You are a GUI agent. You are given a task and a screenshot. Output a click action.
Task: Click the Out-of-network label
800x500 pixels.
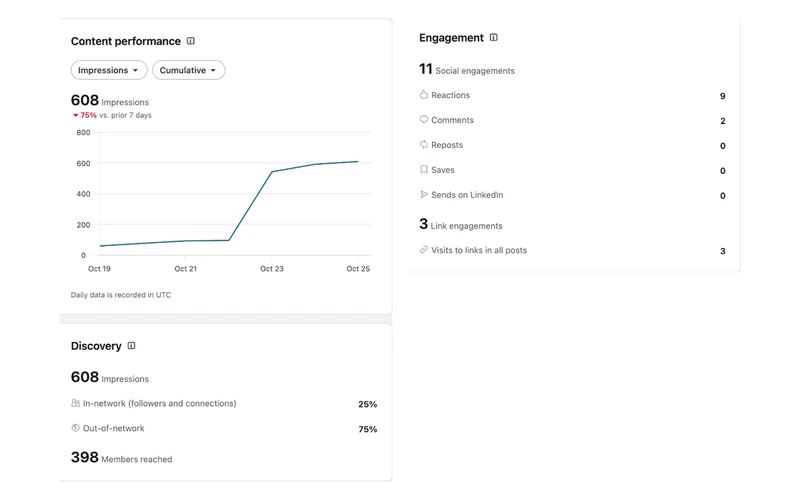[x=114, y=428]
